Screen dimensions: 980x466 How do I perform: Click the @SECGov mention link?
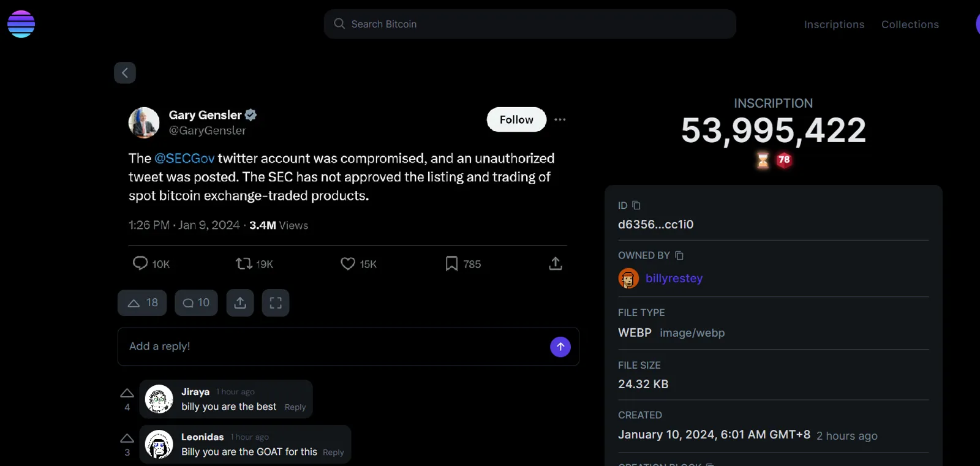pos(183,158)
